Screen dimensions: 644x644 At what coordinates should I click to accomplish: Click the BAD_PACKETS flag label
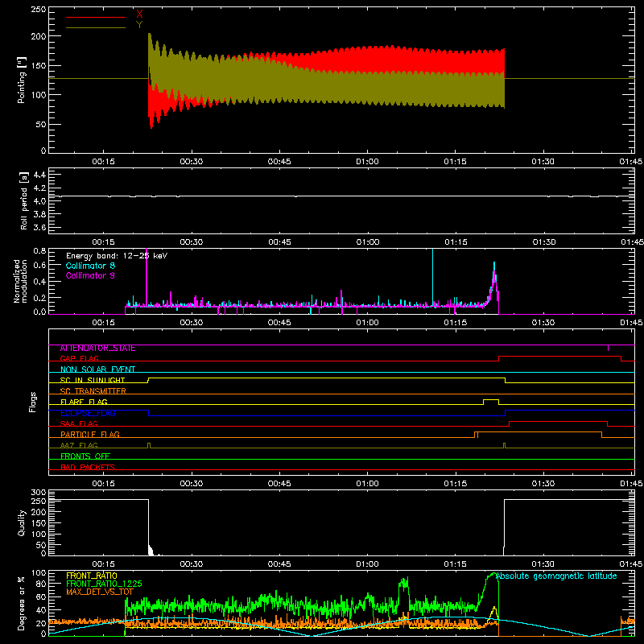click(x=88, y=468)
